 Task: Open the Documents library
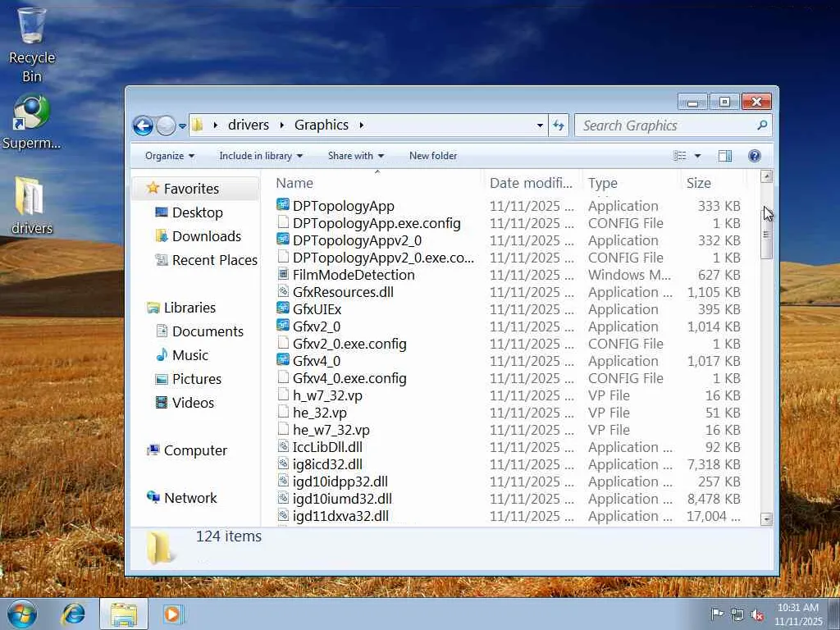click(208, 331)
